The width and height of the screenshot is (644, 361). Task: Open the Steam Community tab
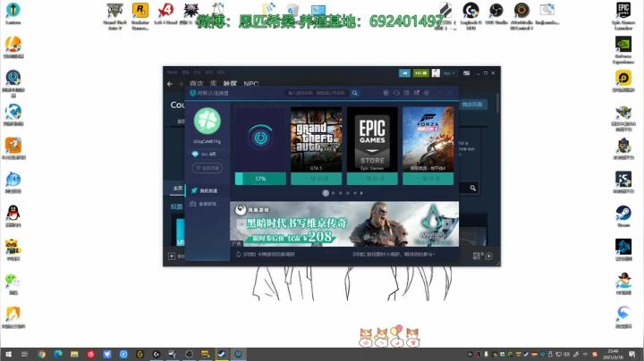point(230,84)
